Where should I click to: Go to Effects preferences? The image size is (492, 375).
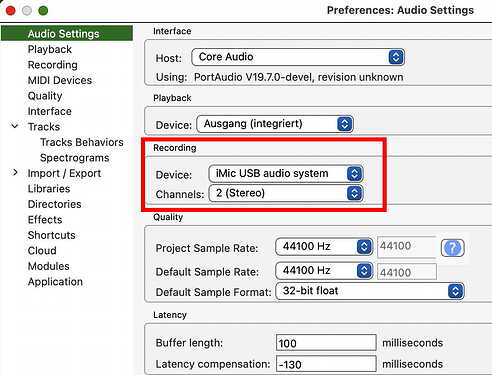pos(45,220)
